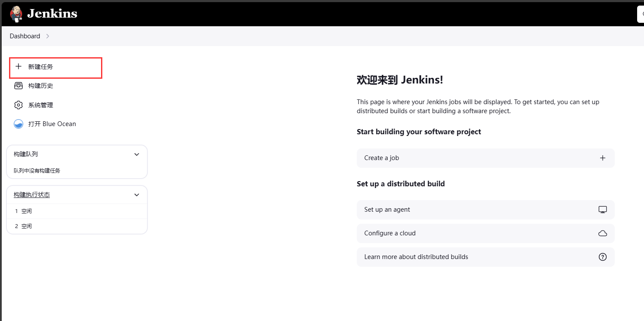Open the chevron menu after Dashboard breadcrumb
Image resolution: width=644 pixels, height=321 pixels.
(48, 36)
